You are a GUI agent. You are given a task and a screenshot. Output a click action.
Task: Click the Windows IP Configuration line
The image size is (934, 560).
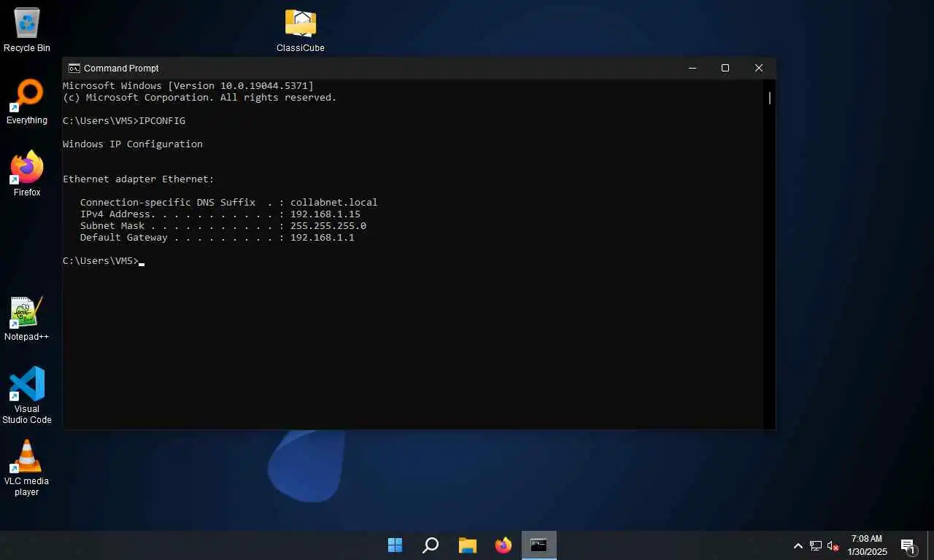pos(133,144)
